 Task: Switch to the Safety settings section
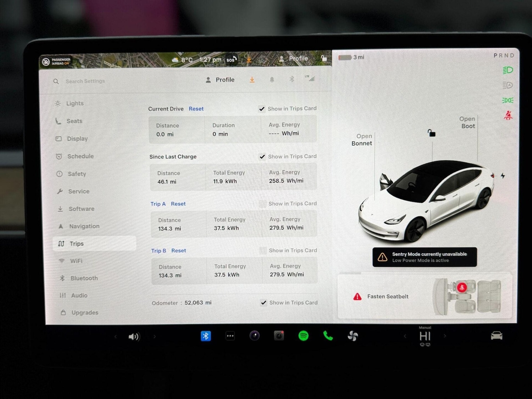[77, 174]
